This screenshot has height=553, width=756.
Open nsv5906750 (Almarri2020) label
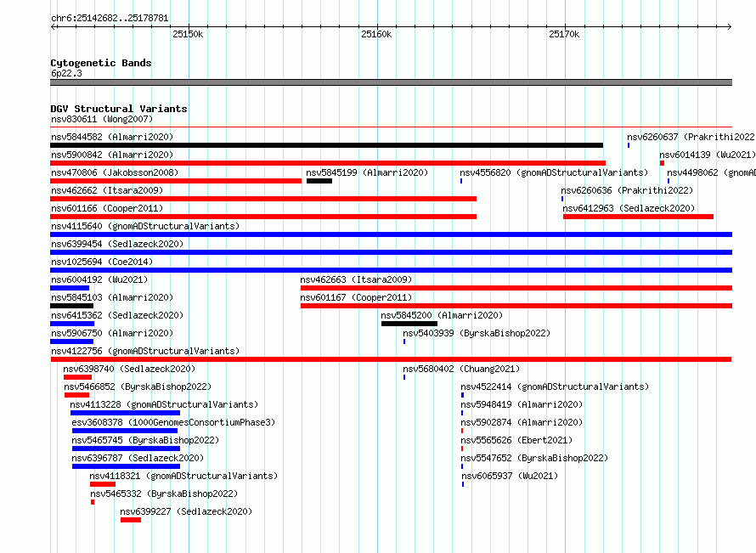112,333
